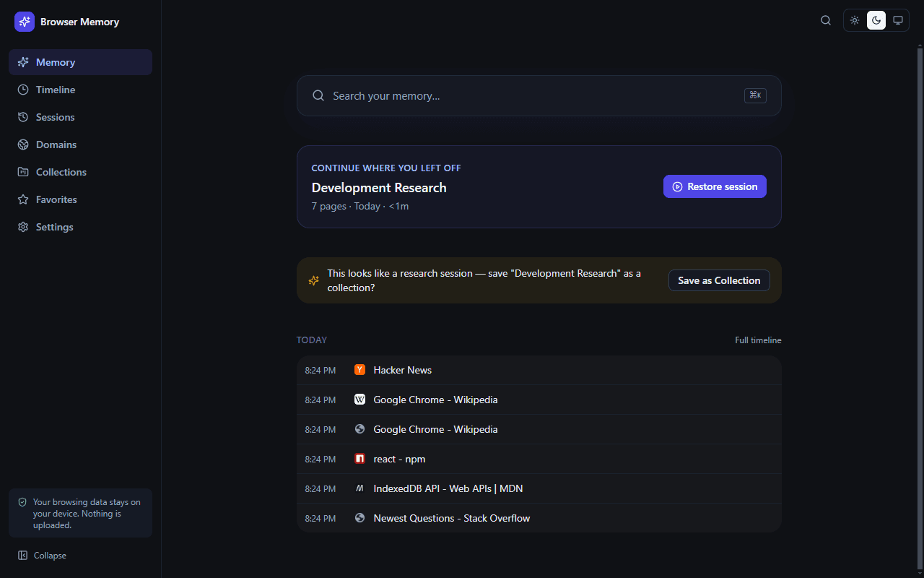Go to Timeline in the sidebar
Viewport: 924px width, 578px height.
tap(80, 90)
